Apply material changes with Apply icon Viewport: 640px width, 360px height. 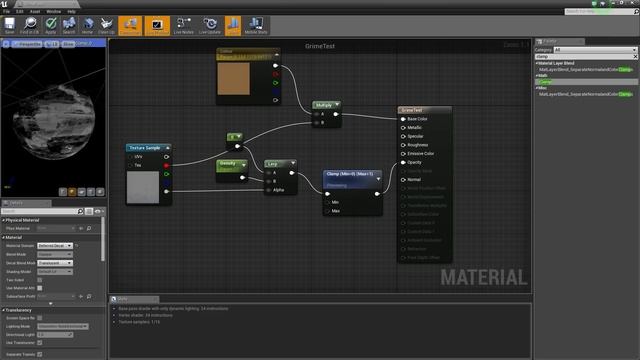51,25
